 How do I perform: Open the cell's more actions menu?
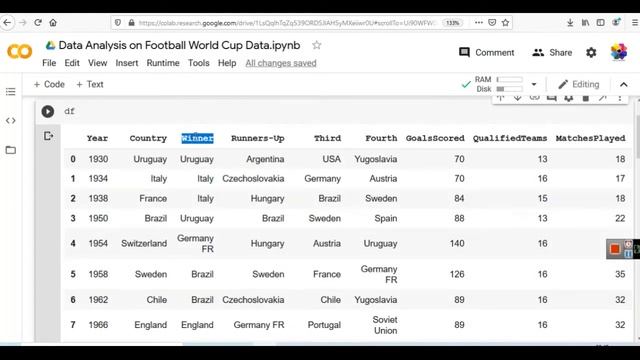click(x=620, y=98)
